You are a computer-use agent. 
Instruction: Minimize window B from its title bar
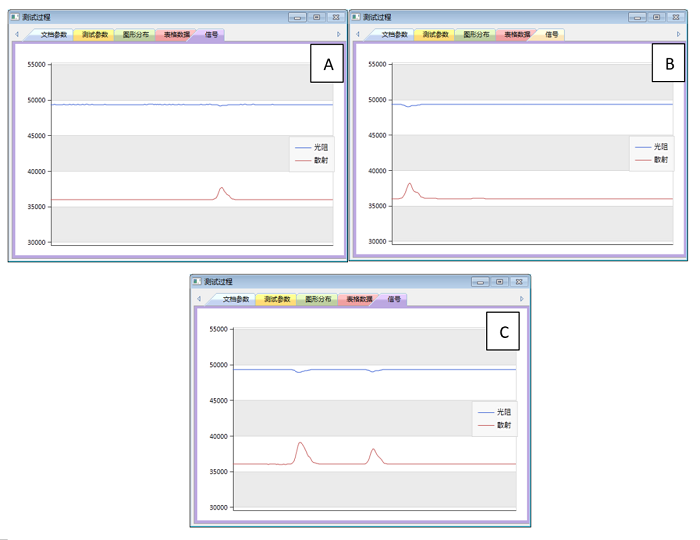(637, 17)
